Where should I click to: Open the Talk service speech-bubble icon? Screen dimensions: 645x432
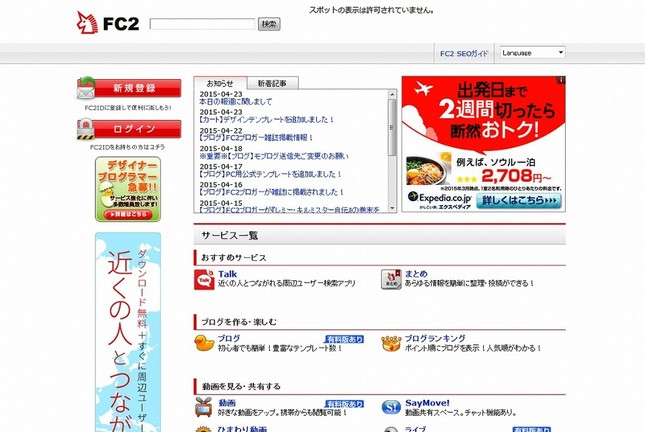tap(204, 279)
